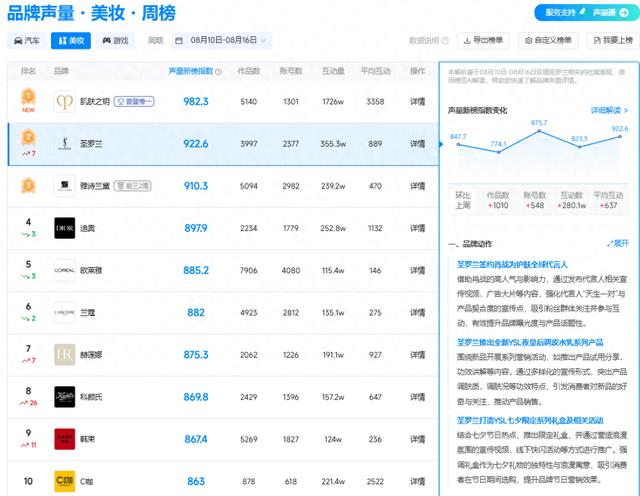Click the L'Oreal brand logo

64,269
